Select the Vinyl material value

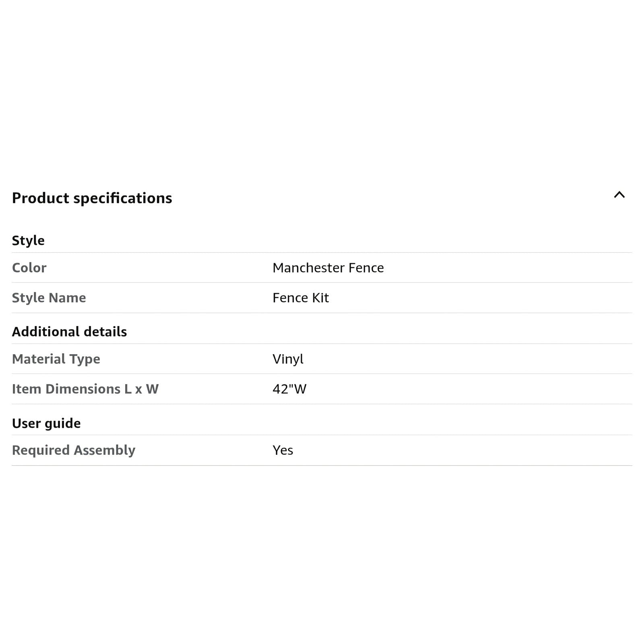288,359
